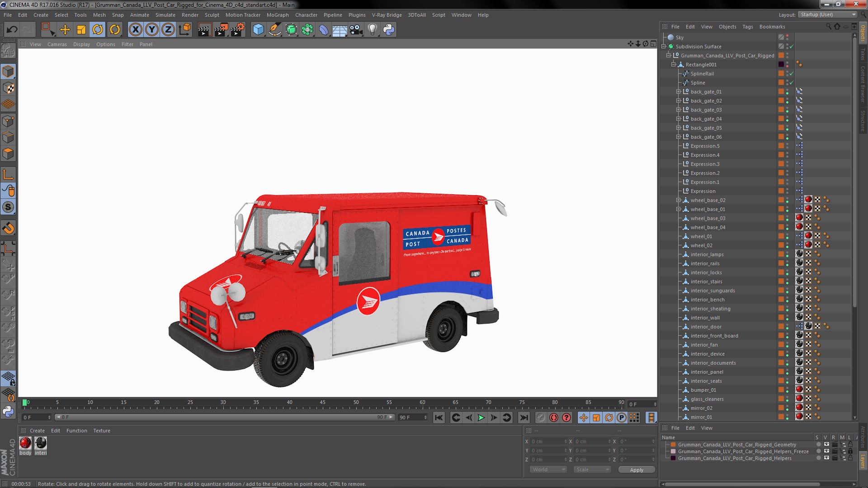Screen dimensions: 868x488
Task: Select the bumper_01 object
Action: (703, 390)
